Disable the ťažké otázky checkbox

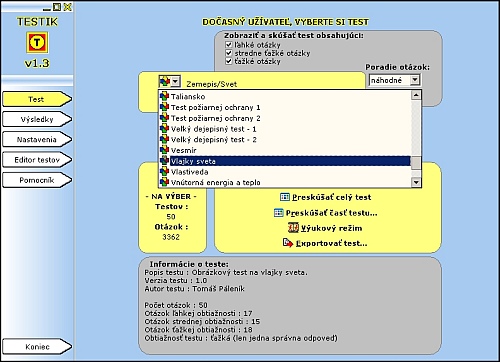pyautogui.click(x=229, y=61)
